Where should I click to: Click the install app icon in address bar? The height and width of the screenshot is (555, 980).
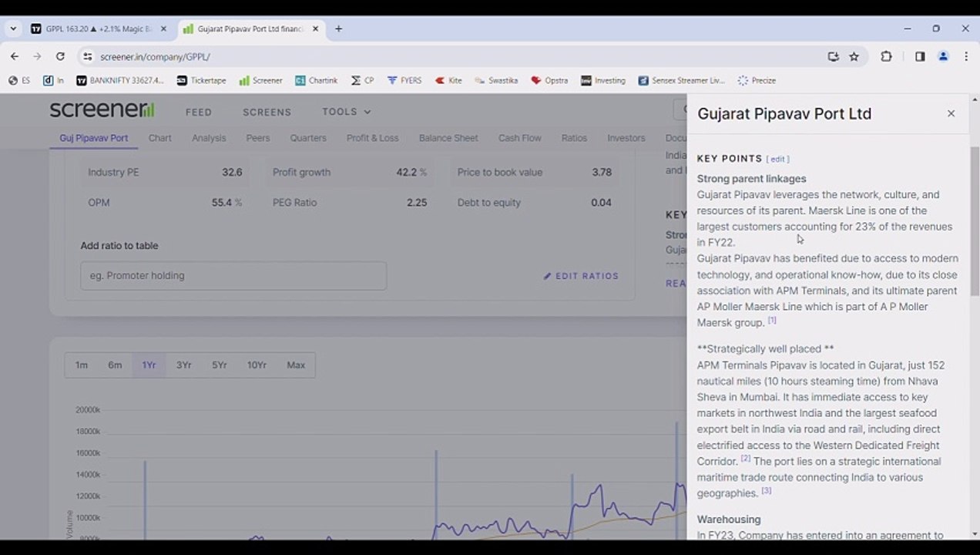pos(833,56)
